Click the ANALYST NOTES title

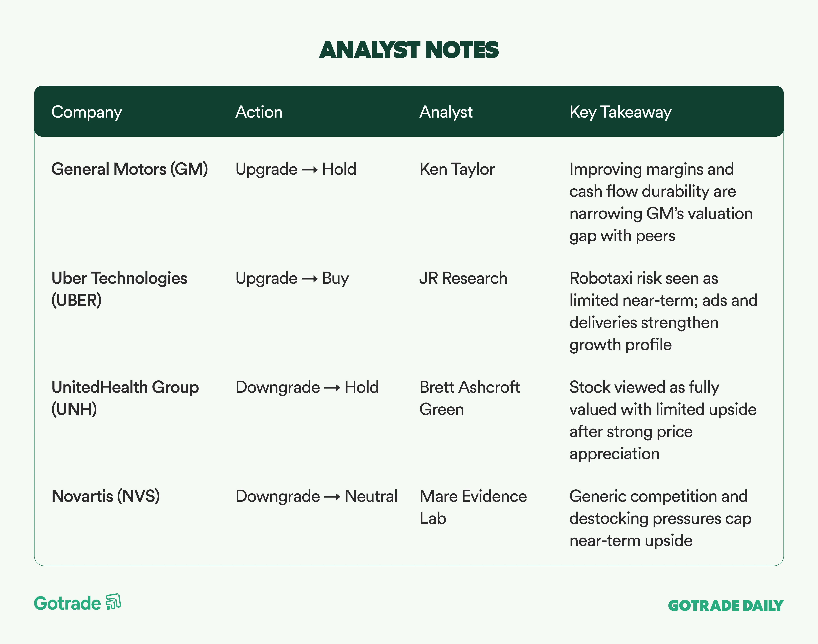point(409,50)
